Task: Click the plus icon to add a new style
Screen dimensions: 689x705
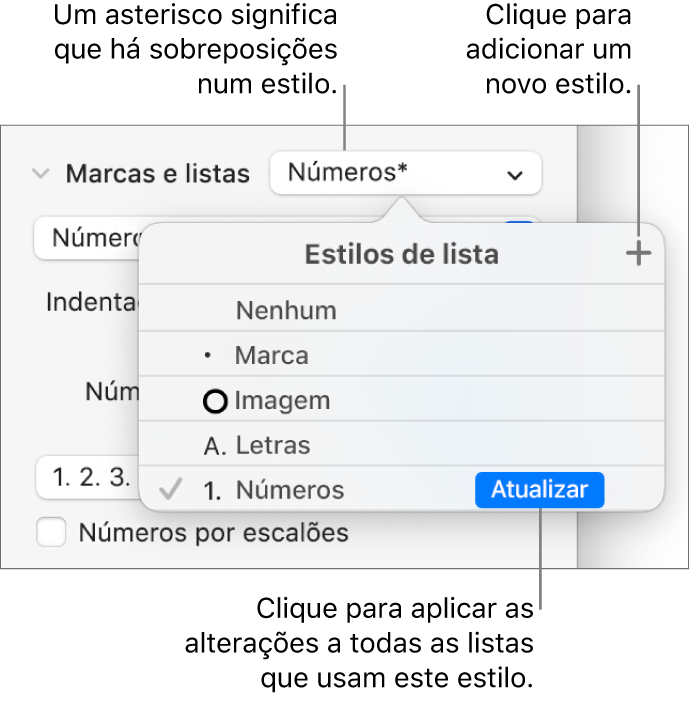Action: tap(637, 254)
